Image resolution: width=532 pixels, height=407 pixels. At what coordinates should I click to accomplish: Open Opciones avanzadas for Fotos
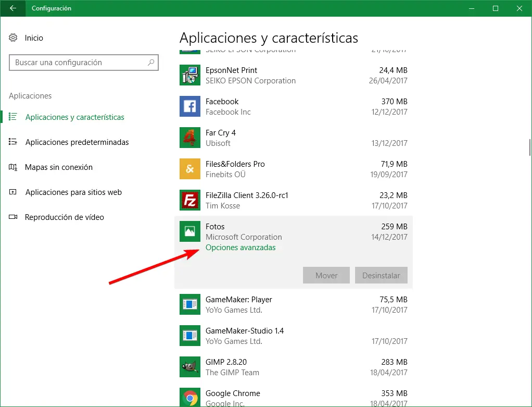240,248
